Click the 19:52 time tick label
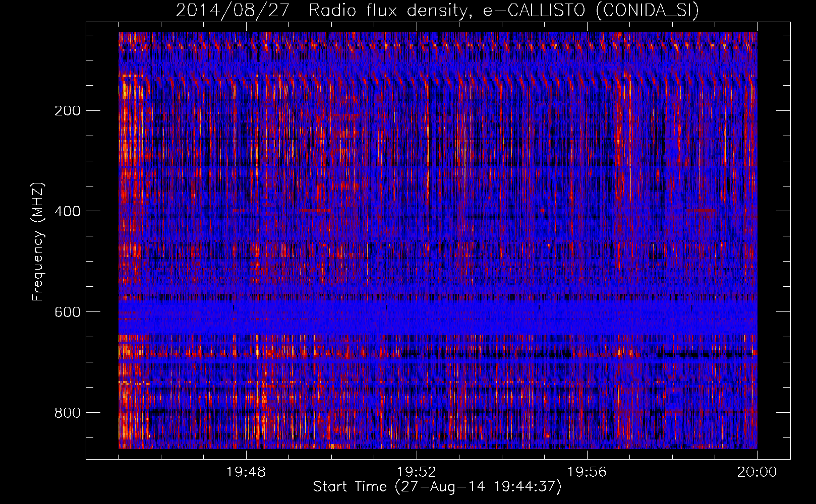 [417, 472]
